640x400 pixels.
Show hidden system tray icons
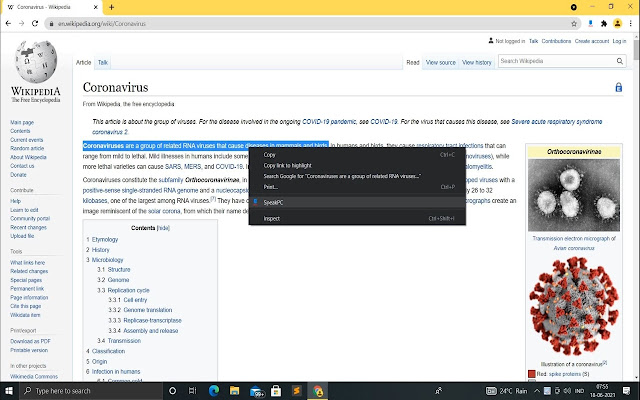click(x=537, y=391)
